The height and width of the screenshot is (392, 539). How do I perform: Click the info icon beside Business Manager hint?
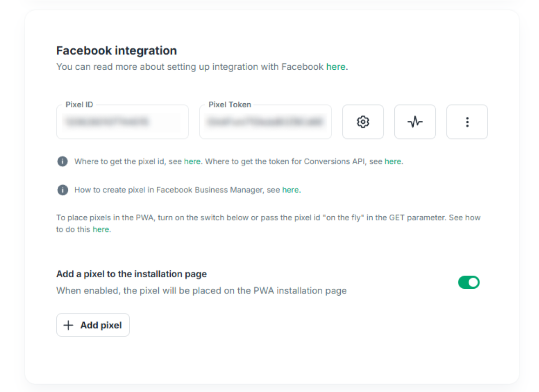(x=62, y=190)
